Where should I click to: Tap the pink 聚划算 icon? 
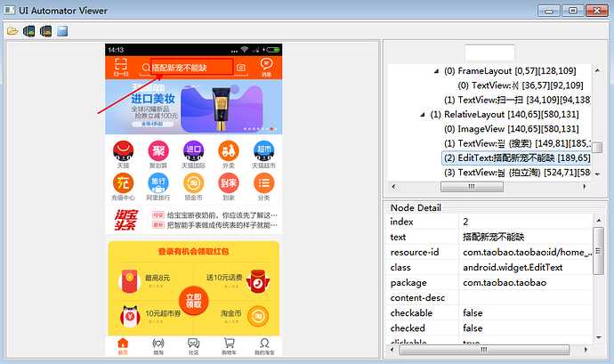[x=158, y=150]
